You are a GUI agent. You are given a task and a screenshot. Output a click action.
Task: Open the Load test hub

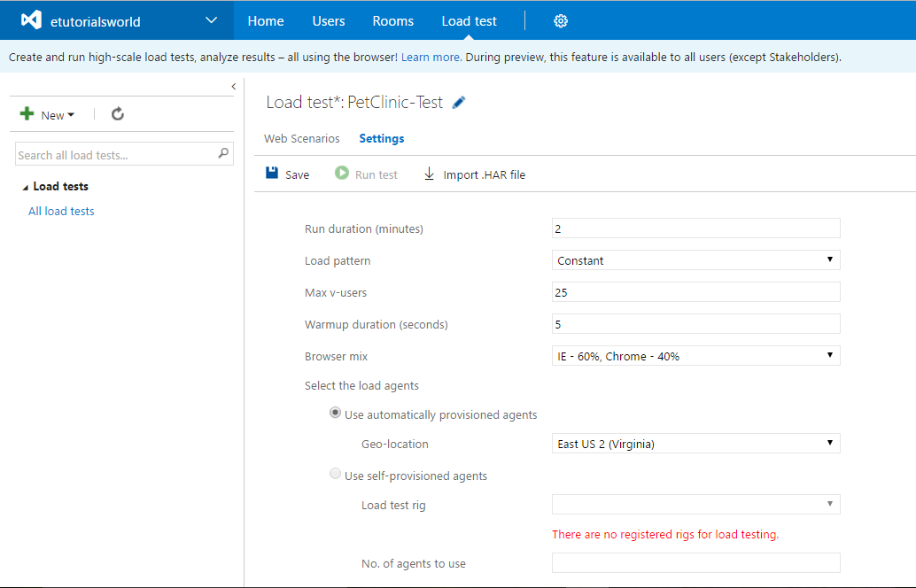tap(470, 21)
